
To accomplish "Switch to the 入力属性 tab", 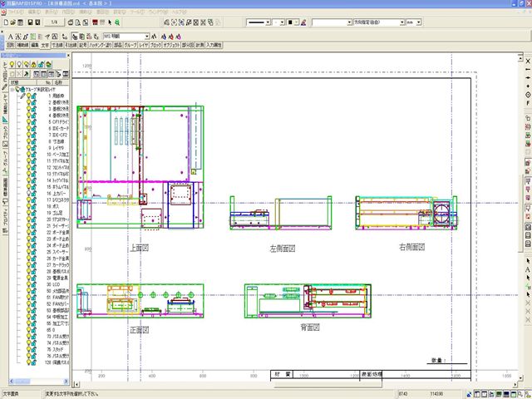I will click(x=214, y=45).
